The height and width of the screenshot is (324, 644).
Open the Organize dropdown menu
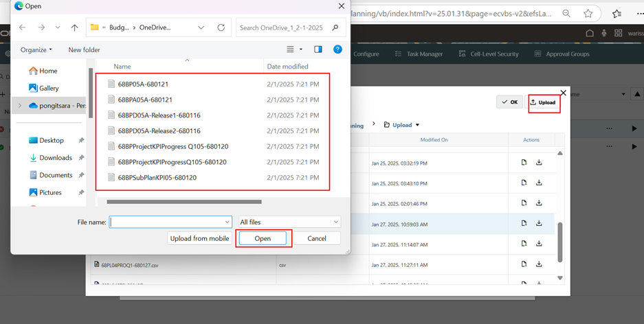coord(36,49)
